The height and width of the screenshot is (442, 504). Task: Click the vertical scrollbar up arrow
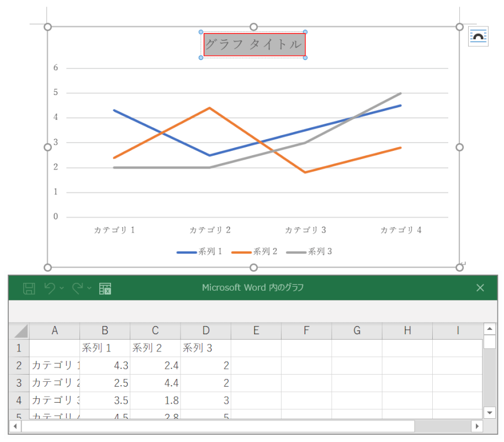pyautogui.click(x=489, y=329)
